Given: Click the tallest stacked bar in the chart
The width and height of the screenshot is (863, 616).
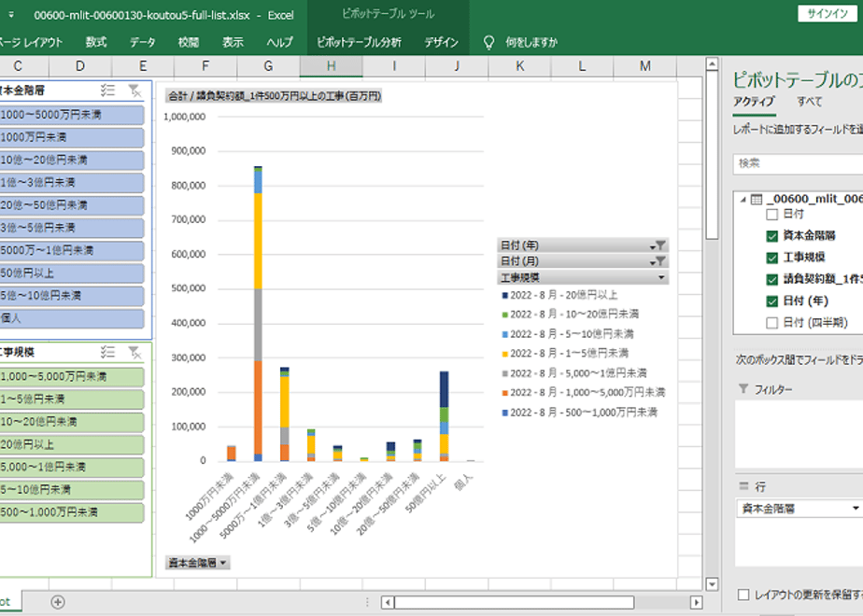Looking at the screenshot, I should pos(258,314).
